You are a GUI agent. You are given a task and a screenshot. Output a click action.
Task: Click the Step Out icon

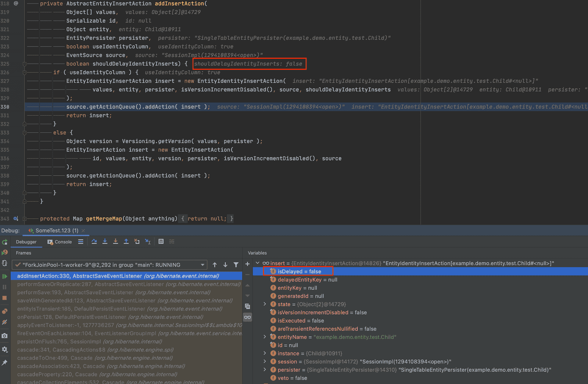(126, 241)
